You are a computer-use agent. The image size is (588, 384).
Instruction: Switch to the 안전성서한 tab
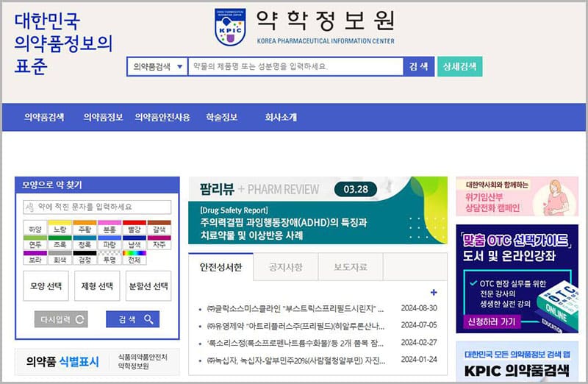point(221,267)
